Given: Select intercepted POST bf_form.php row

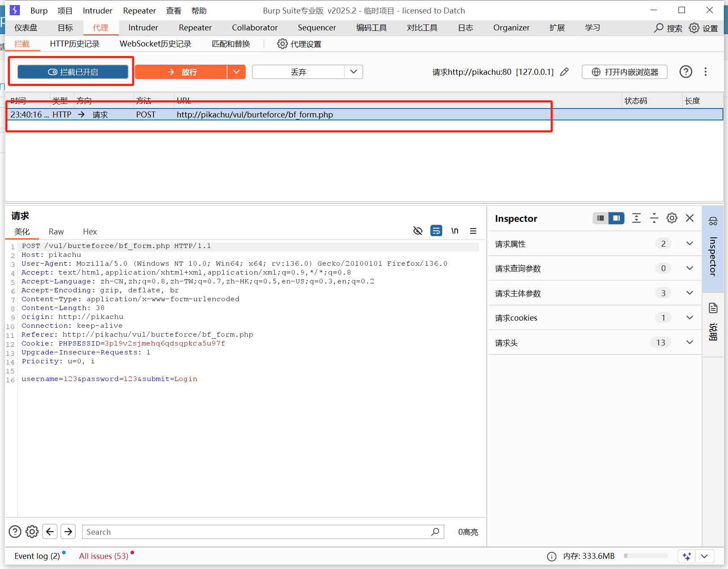Looking at the screenshot, I should click(364, 114).
